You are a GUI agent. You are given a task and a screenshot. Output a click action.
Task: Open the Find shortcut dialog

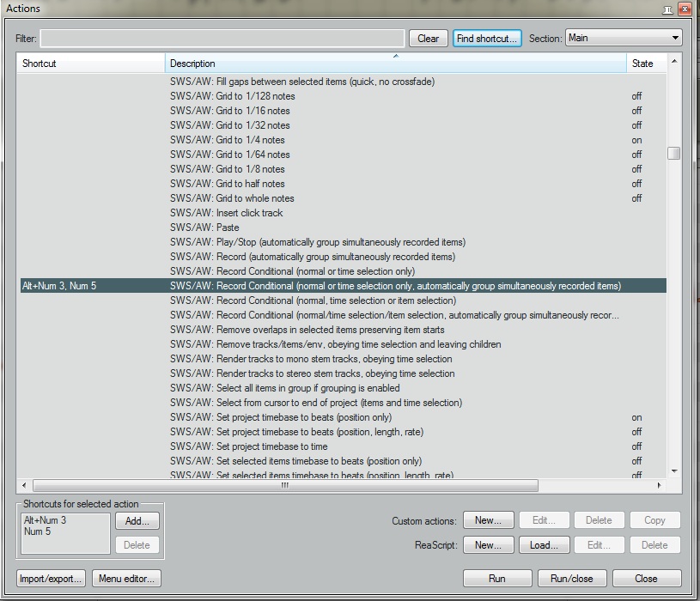pyautogui.click(x=487, y=39)
